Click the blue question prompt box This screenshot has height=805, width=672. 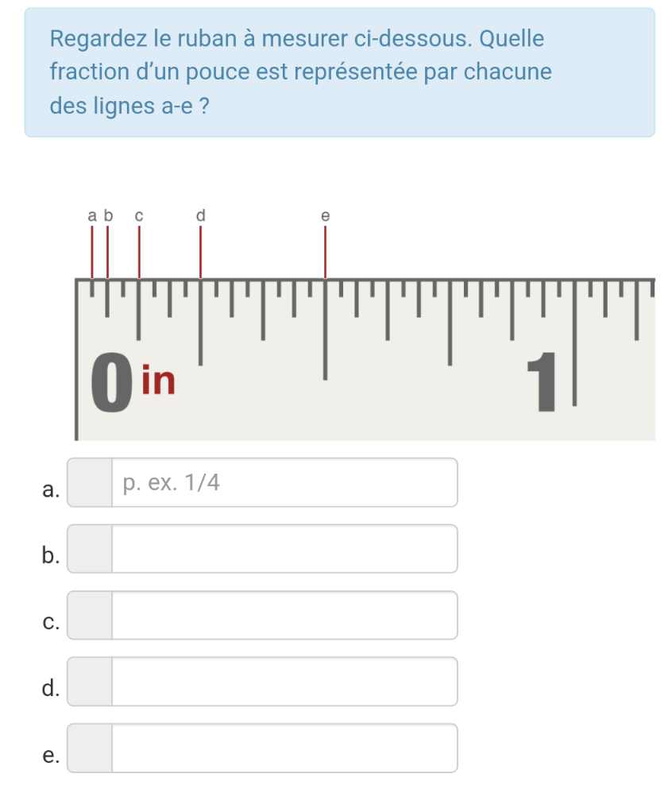point(339,72)
